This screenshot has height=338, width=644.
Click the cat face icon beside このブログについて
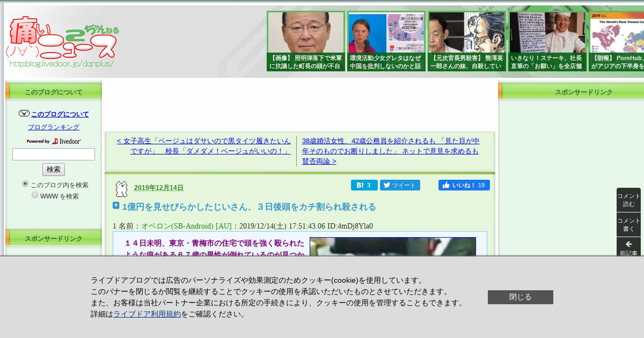click(x=24, y=114)
